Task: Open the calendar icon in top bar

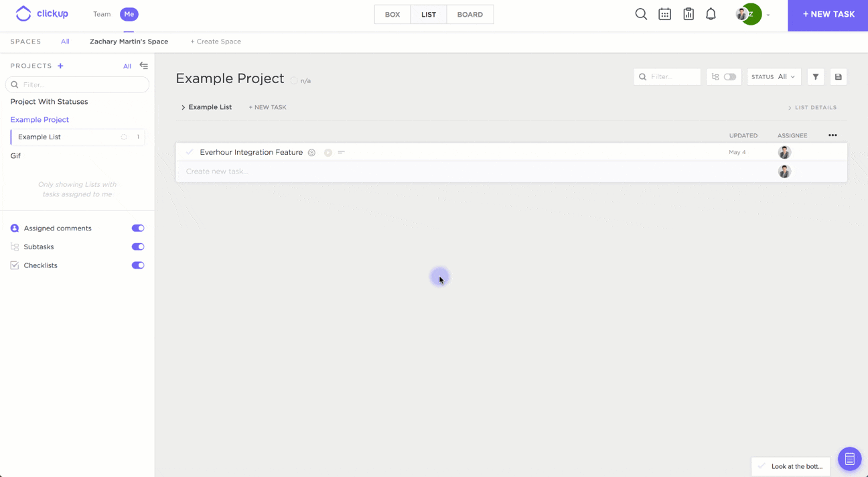Action: point(664,14)
